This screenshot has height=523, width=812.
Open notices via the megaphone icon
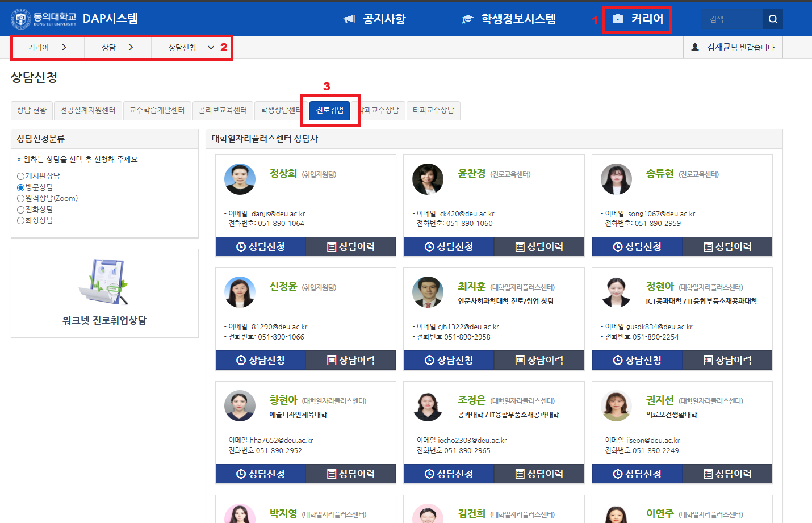[349, 19]
